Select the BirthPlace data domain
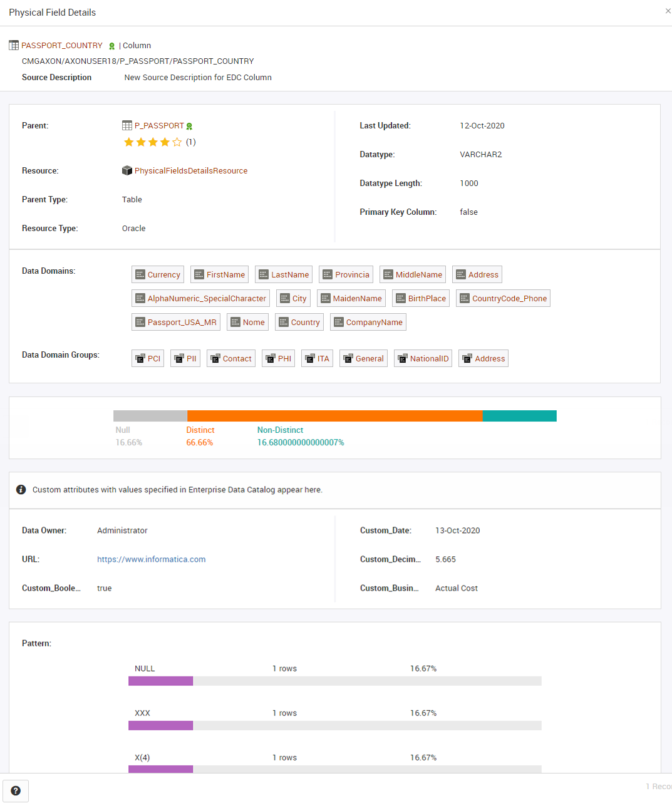672x808 pixels. click(421, 298)
